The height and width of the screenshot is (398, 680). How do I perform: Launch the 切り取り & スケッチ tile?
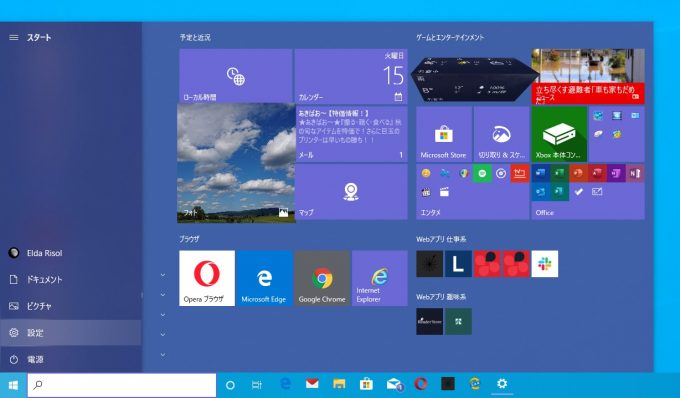[x=501, y=134]
